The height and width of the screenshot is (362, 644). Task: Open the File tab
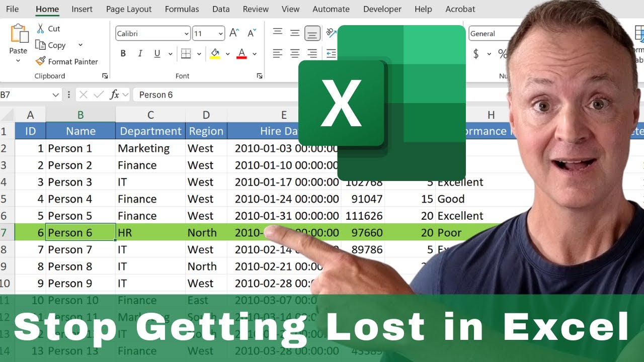12,9
